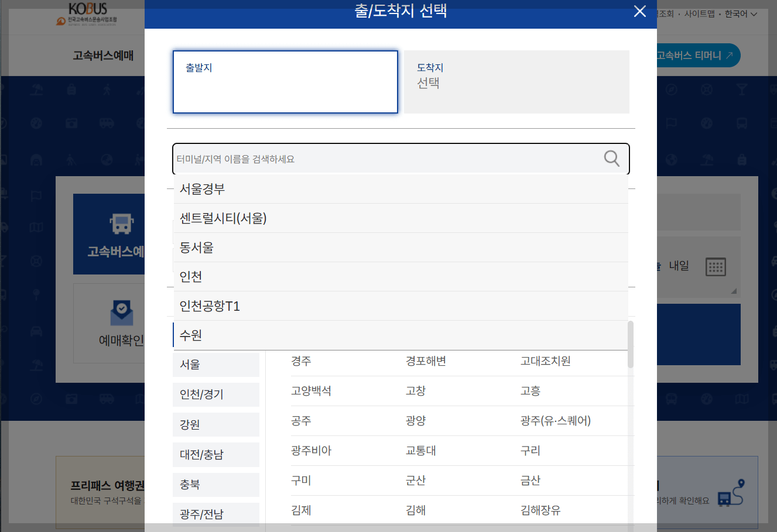Choose 동서울 from the suggestion list
777x532 pixels.
tap(401, 248)
